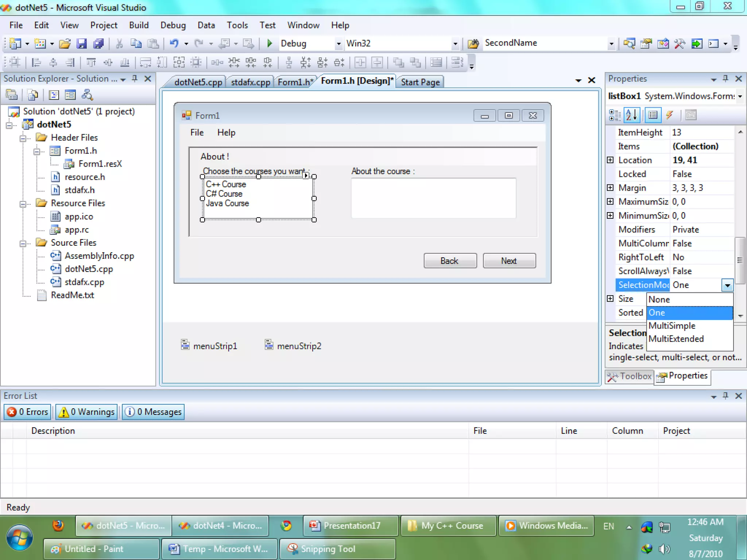The image size is (747, 560).
Task: Click the Open File folder toolbar icon
Action: [x=65, y=44]
